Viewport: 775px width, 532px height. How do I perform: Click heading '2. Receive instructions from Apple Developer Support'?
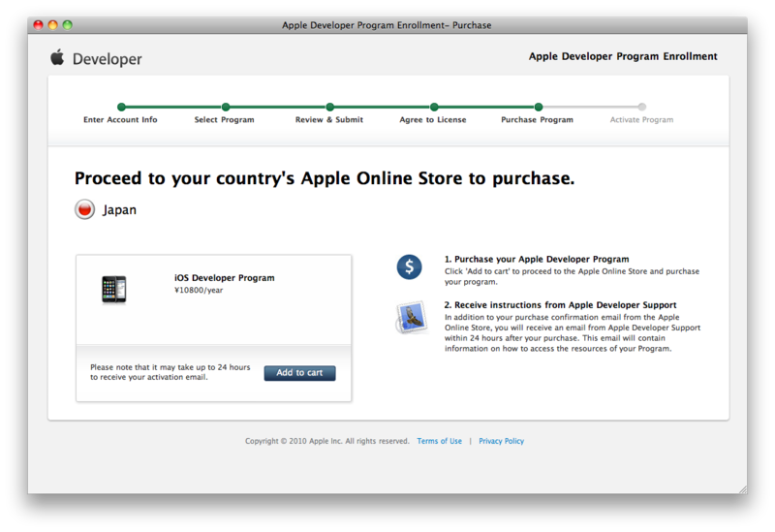pyautogui.click(x=561, y=305)
